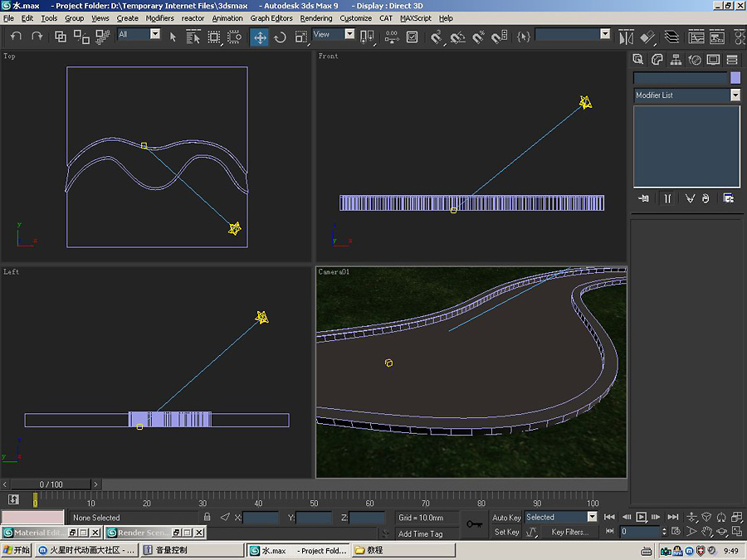Open the Hierarchy command panel tab
747x560 pixels.
pyautogui.click(x=676, y=60)
